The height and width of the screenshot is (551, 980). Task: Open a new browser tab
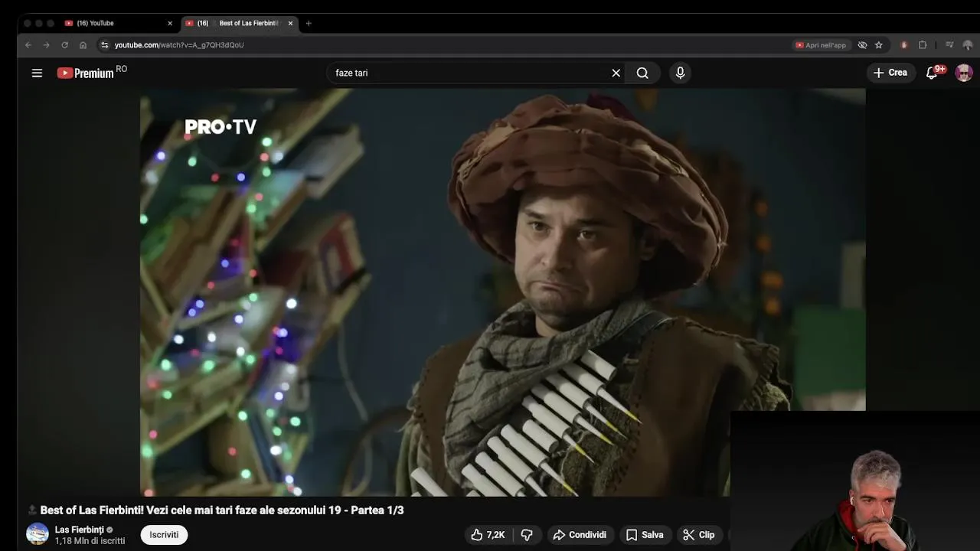309,23
